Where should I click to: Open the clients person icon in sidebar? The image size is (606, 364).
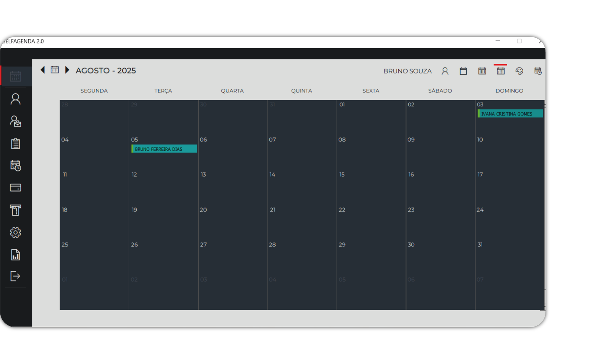15,99
